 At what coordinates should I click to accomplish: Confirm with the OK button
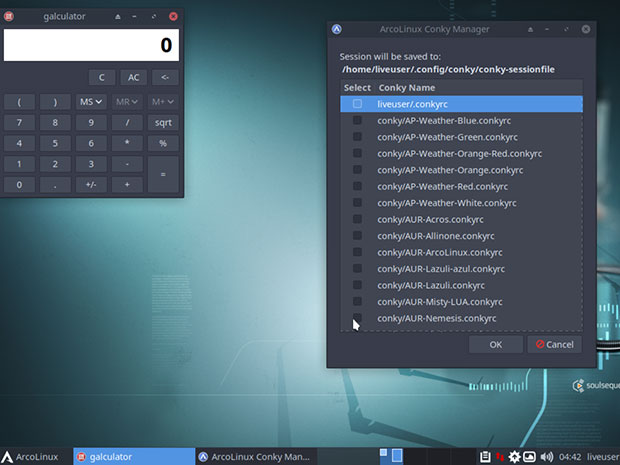pos(496,344)
